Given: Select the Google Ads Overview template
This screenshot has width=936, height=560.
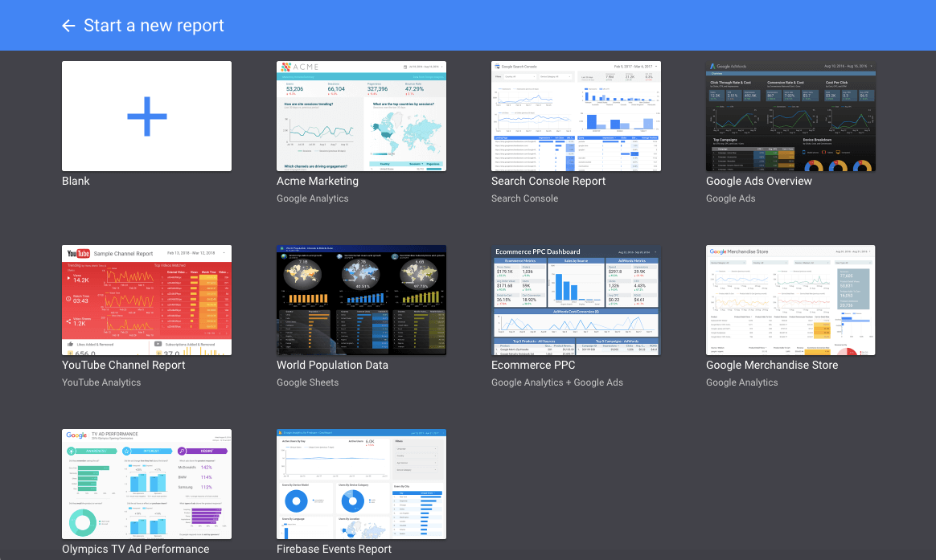Looking at the screenshot, I should coord(790,116).
